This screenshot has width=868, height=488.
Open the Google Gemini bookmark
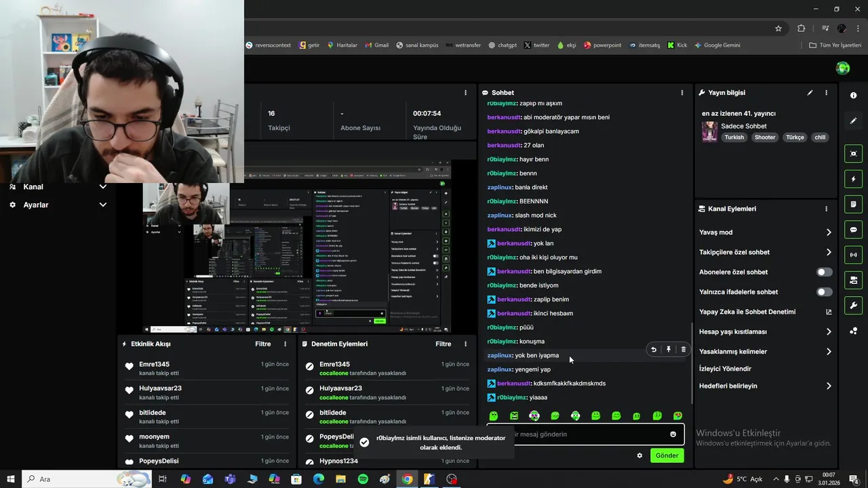click(x=716, y=45)
